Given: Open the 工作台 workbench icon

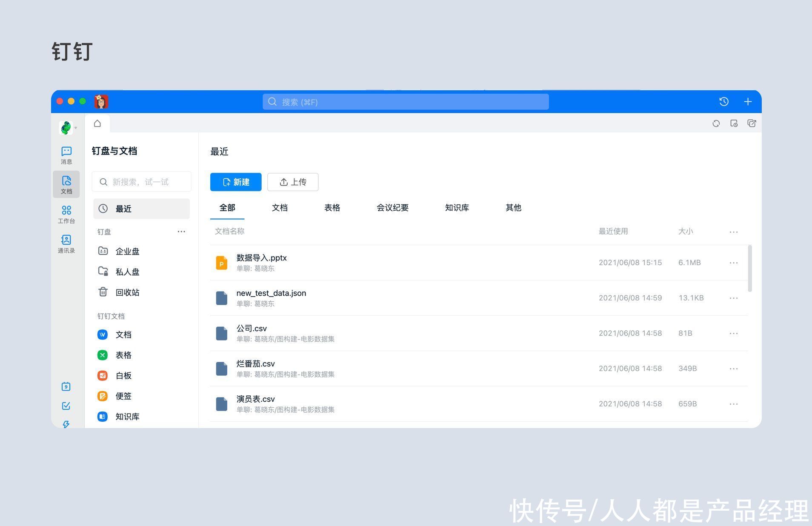Looking at the screenshot, I should pyautogui.click(x=66, y=214).
